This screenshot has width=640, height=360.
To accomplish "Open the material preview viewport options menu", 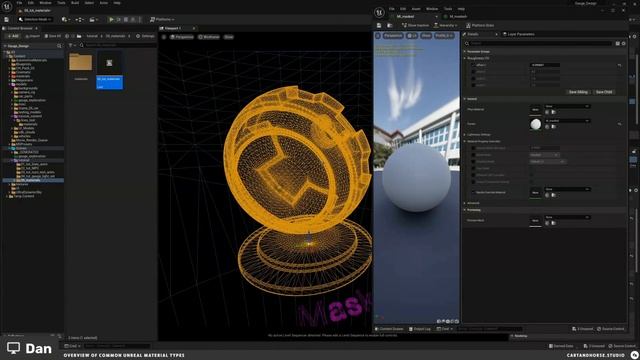I will click(378, 36).
